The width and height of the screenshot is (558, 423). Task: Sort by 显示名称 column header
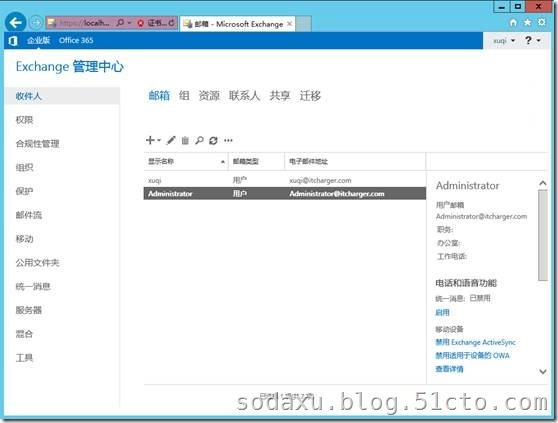click(186, 162)
